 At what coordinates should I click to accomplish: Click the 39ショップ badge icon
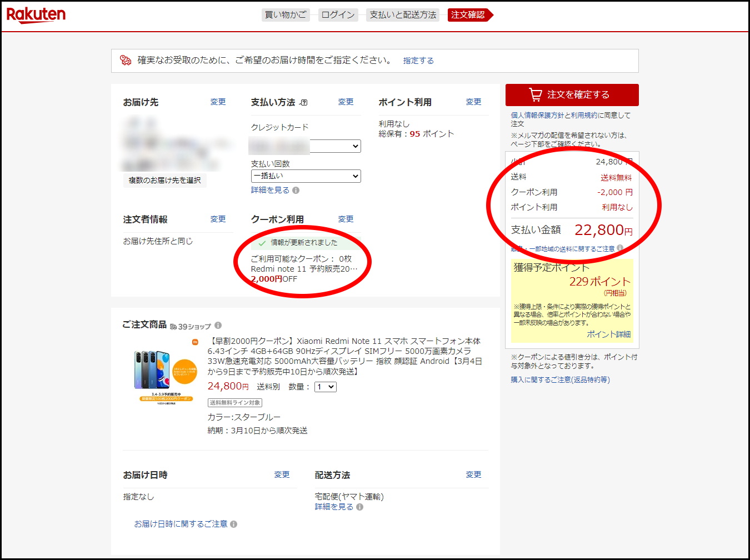(191, 326)
